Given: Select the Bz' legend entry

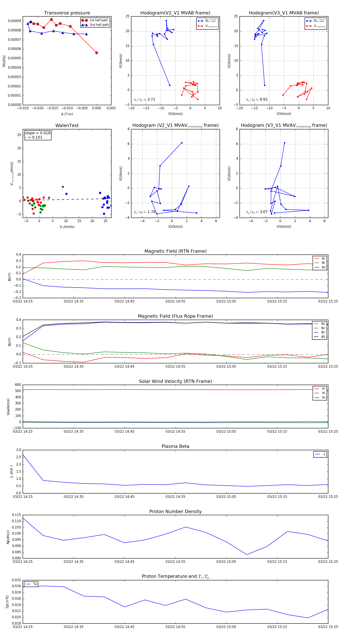Looking at the screenshot, I should tap(320, 332).
